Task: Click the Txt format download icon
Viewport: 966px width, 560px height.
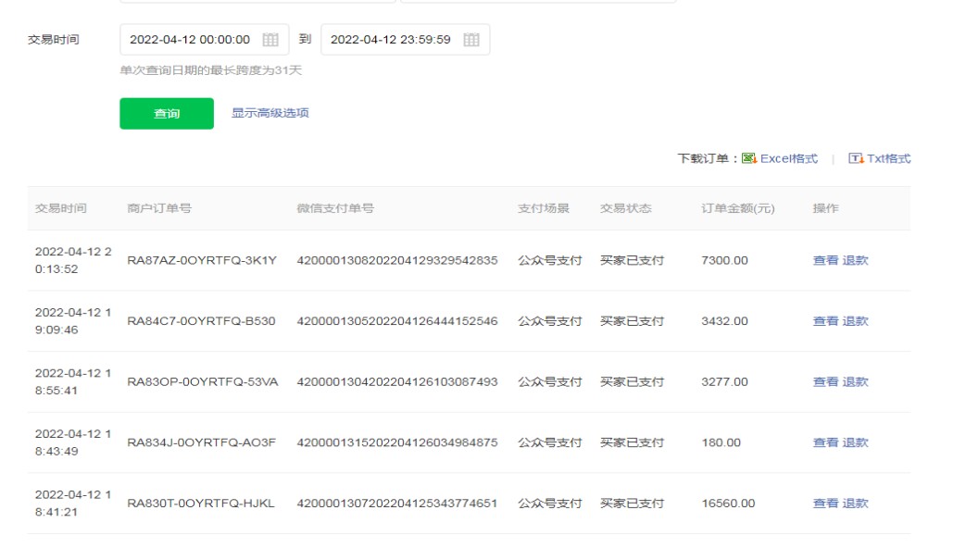Action: [856, 158]
